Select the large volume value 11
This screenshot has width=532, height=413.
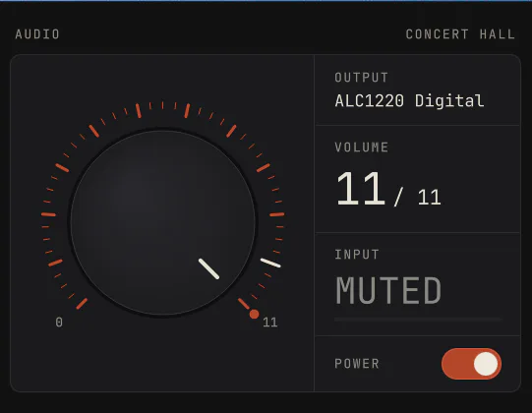coord(361,189)
